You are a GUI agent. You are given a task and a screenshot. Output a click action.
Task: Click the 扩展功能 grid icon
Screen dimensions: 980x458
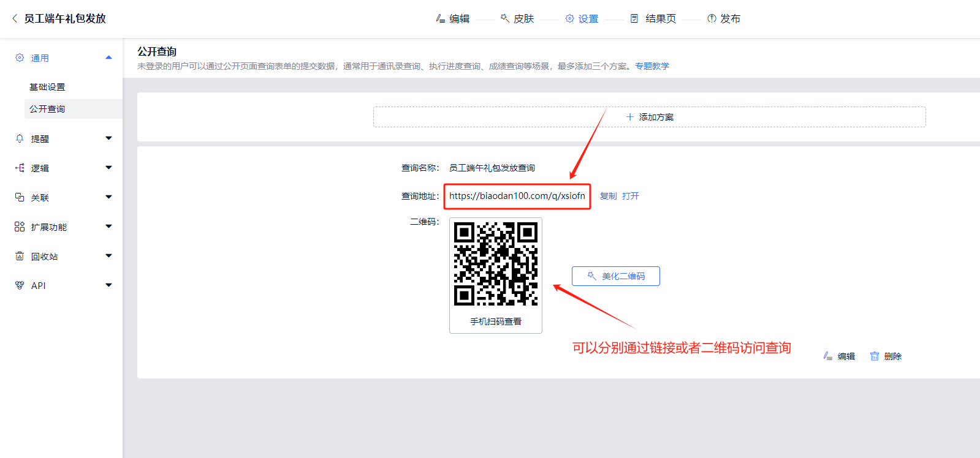tap(20, 227)
